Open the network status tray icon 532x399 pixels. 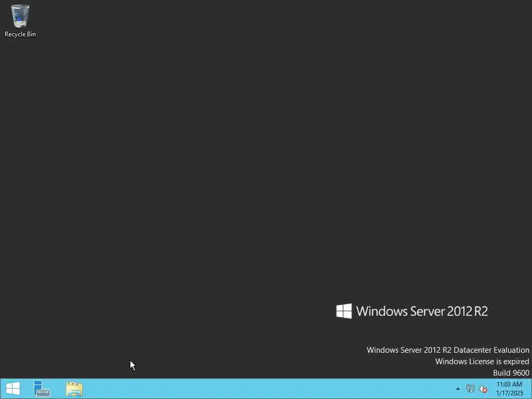[x=470, y=389]
